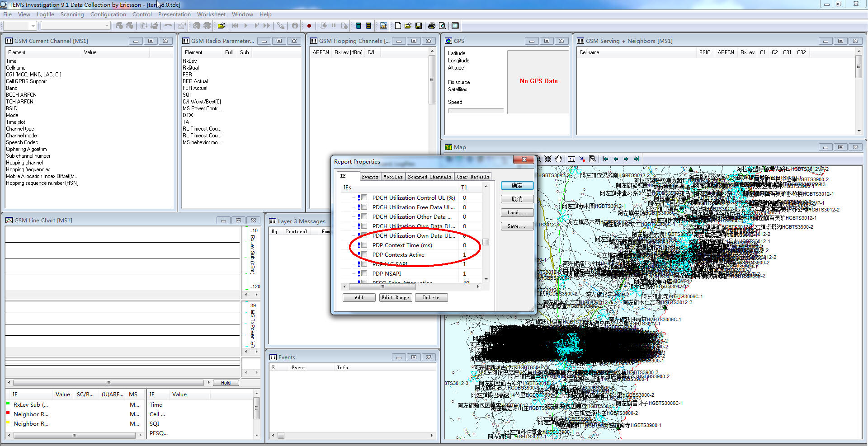Click the information icon in main toolbar

coord(295,26)
